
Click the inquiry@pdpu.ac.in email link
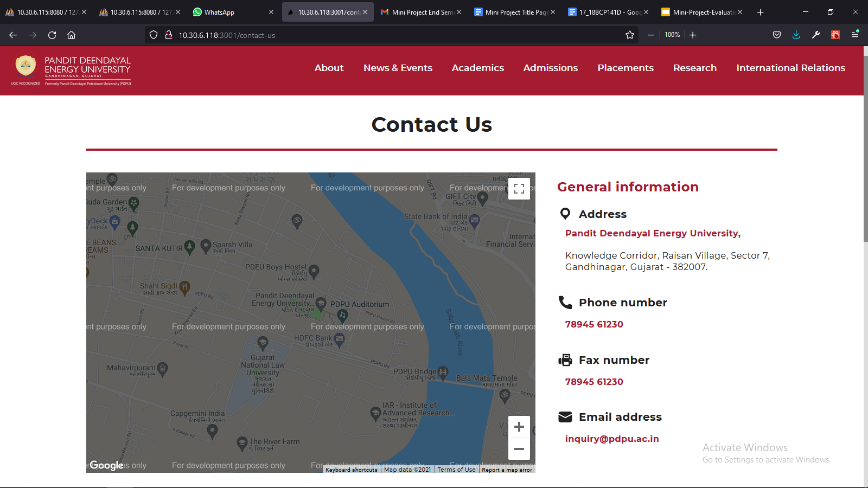pos(612,439)
